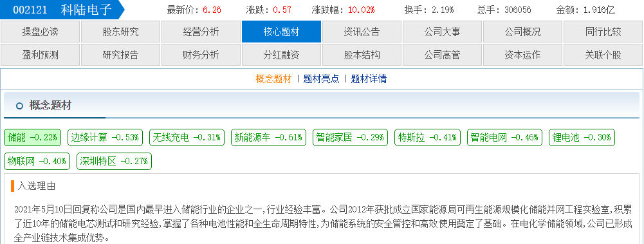This screenshot has height=244, width=644.
Task: Open the 公司高管 tab
Action: pyautogui.click(x=442, y=55)
